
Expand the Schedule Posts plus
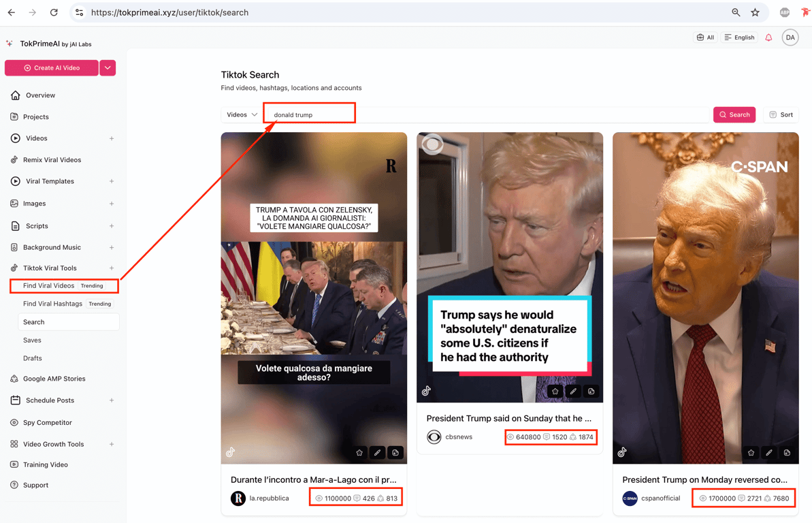coord(112,400)
